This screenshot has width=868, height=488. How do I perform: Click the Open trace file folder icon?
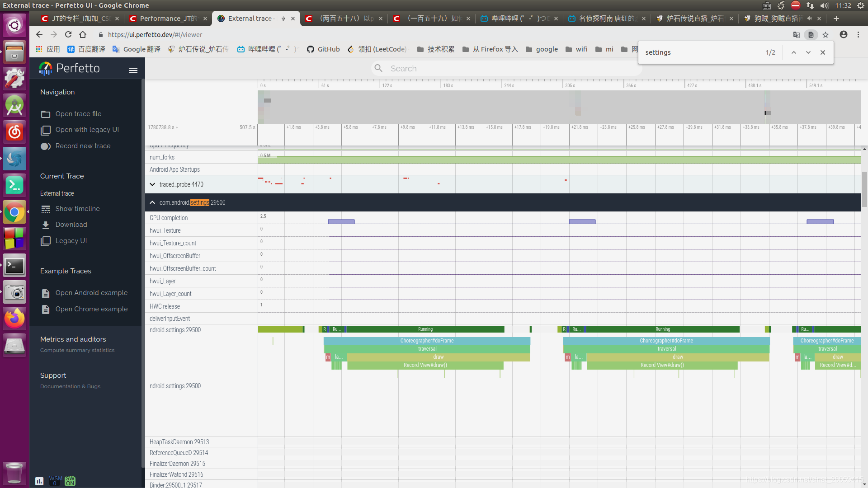46,114
